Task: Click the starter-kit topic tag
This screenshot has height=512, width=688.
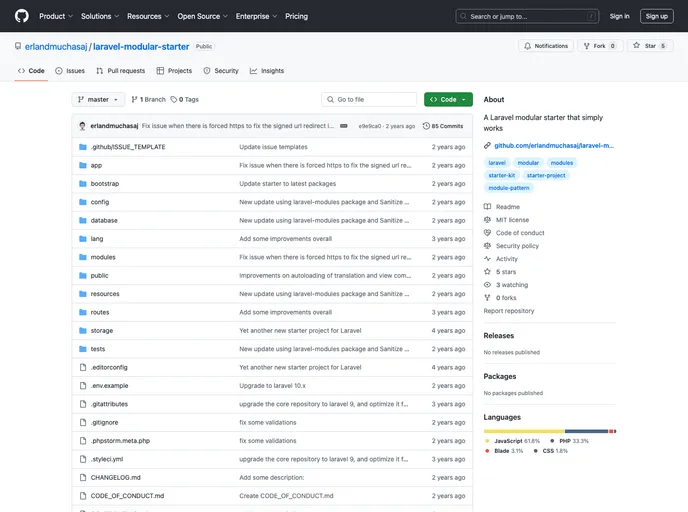Action: click(502, 175)
